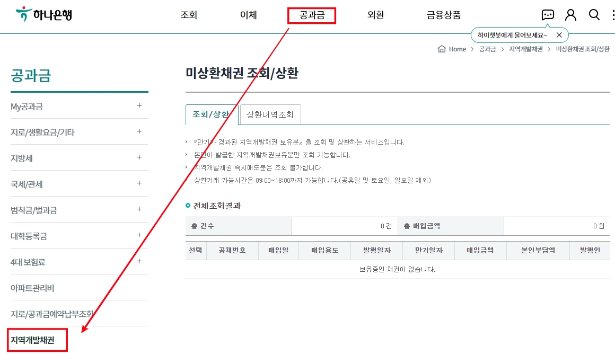Open the 외환 menu

375,15
